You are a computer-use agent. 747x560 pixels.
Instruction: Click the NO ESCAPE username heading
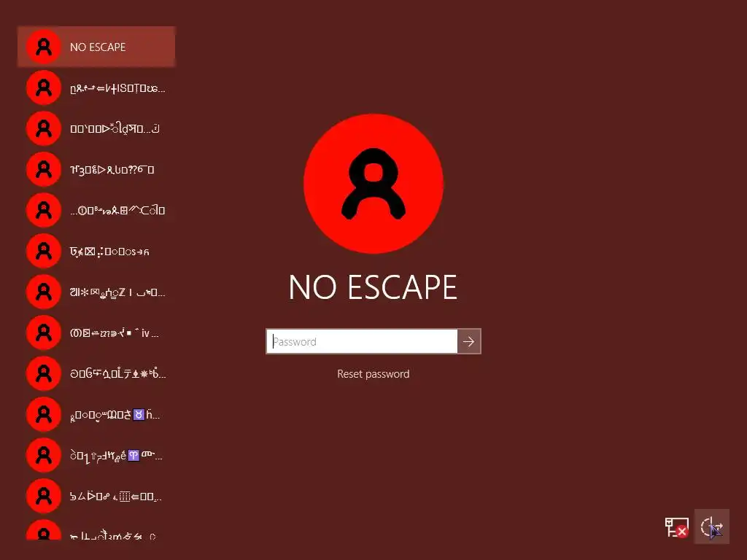tap(373, 287)
